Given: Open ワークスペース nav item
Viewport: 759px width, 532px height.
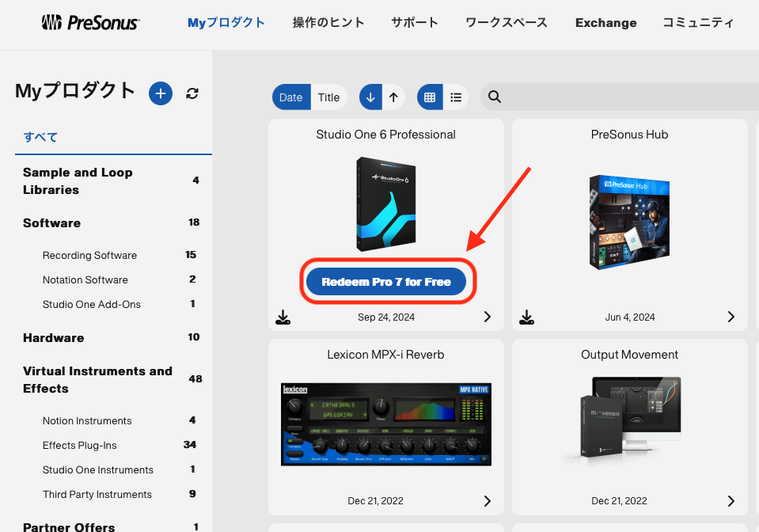Looking at the screenshot, I should 507,23.
